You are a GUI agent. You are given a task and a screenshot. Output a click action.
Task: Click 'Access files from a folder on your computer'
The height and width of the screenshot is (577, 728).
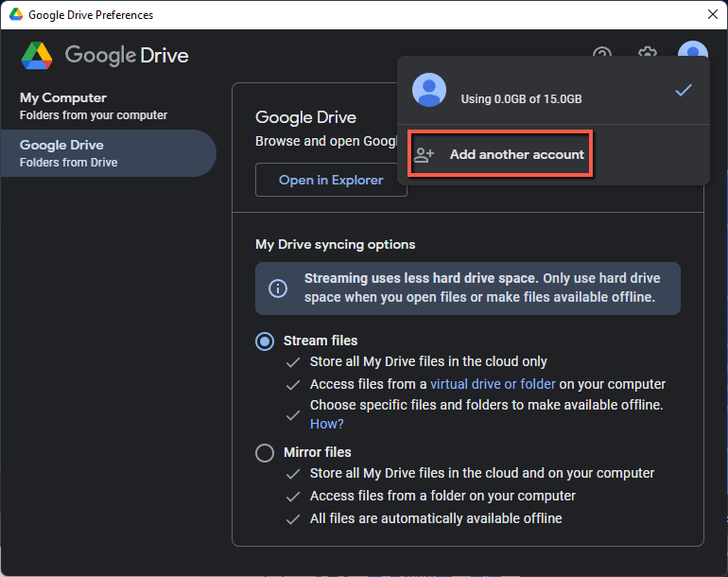point(442,496)
